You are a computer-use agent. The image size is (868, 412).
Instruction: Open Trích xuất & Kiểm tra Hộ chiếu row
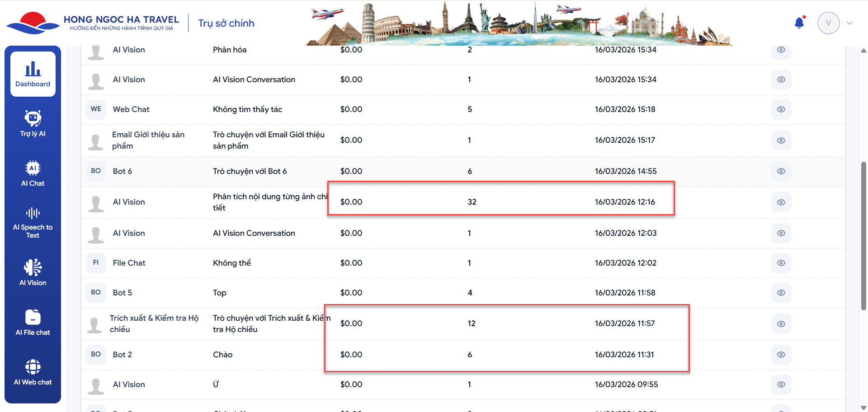coord(154,323)
